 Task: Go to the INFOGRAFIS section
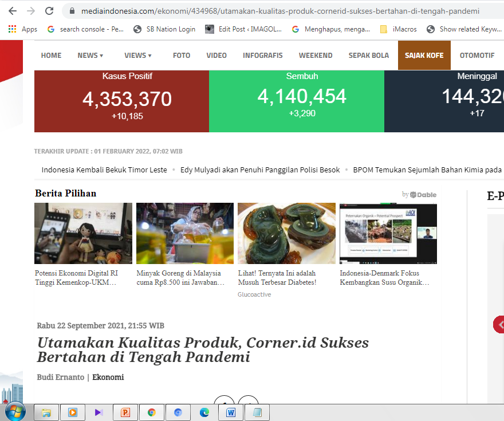tap(262, 56)
